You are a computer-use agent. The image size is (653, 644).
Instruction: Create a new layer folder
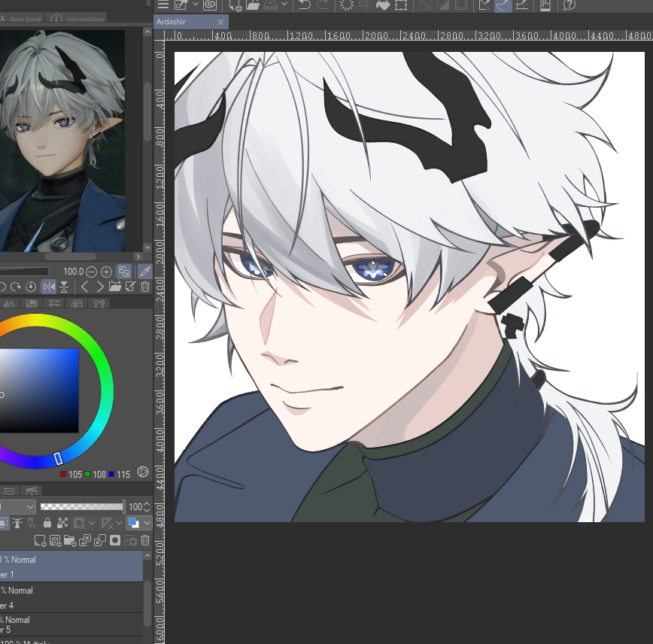(x=70, y=540)
